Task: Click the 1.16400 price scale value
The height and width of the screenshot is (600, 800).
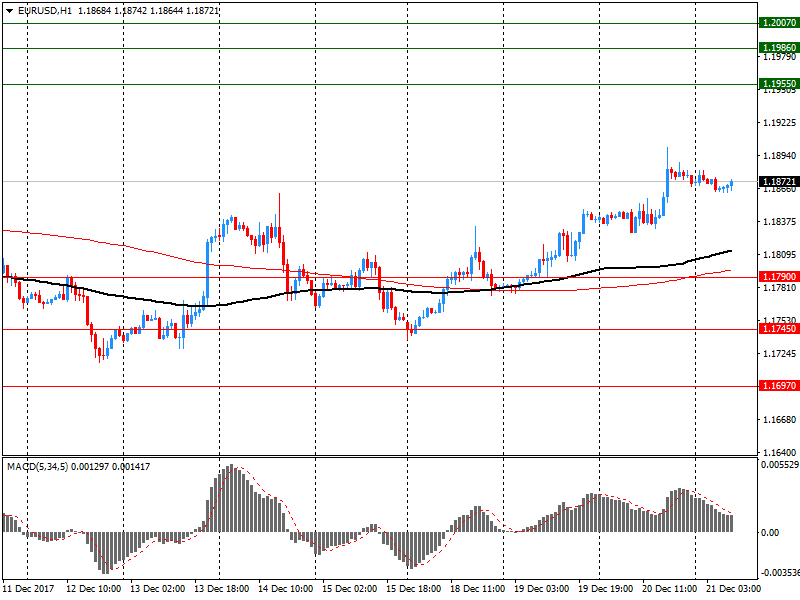Action: pos(779,453)
